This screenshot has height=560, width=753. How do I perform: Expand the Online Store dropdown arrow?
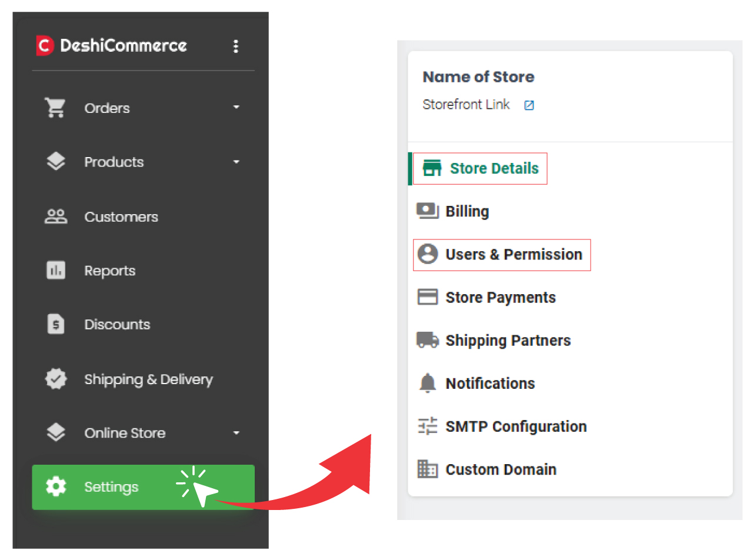coord(236,433)
